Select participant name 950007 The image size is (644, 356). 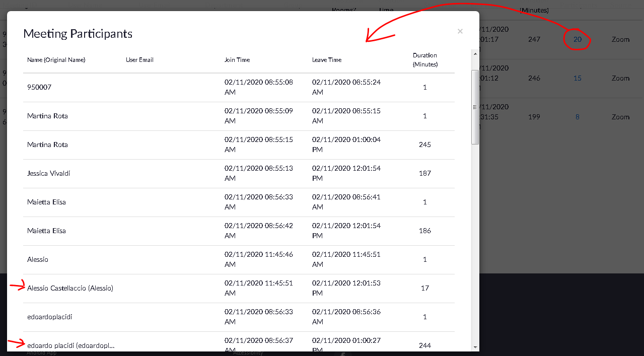(39, 87)
